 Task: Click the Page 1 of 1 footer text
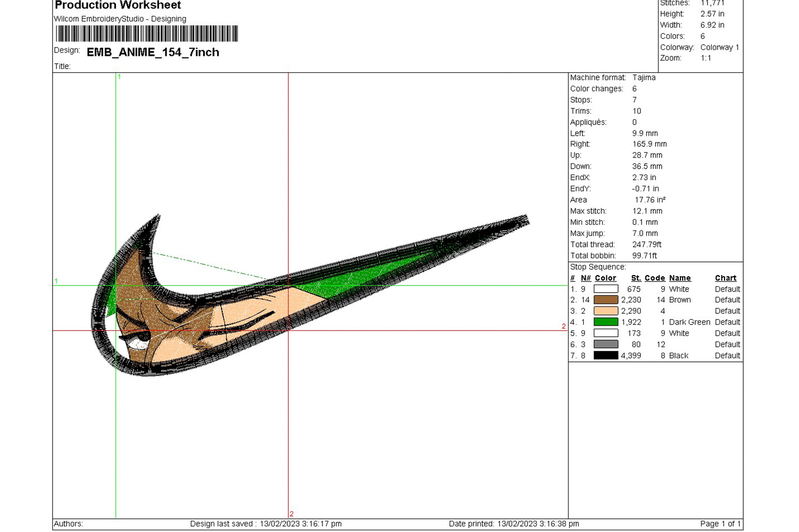[x=720, y=523]
